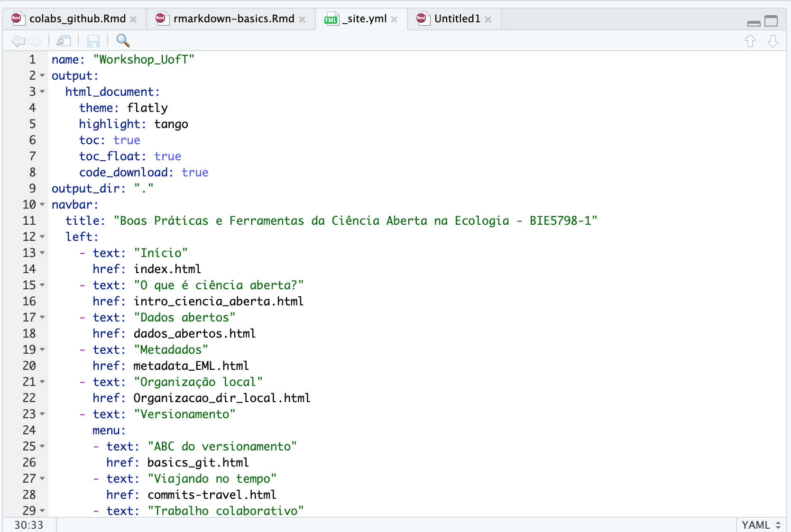
Task: Close colabs_github.Rmd tab
Action: point(134,19)
